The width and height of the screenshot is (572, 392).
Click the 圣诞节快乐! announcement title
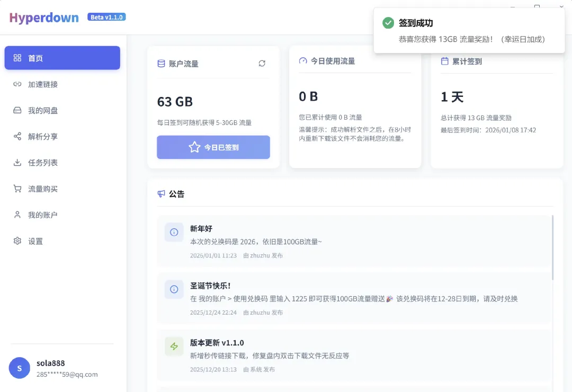[210, 286]
